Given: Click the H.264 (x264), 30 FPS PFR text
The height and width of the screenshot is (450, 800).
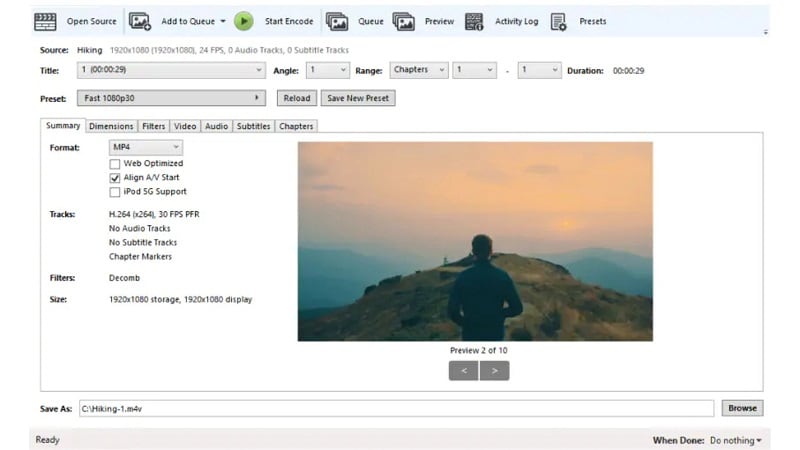Looking at the screenshot, I should (154, 214).
